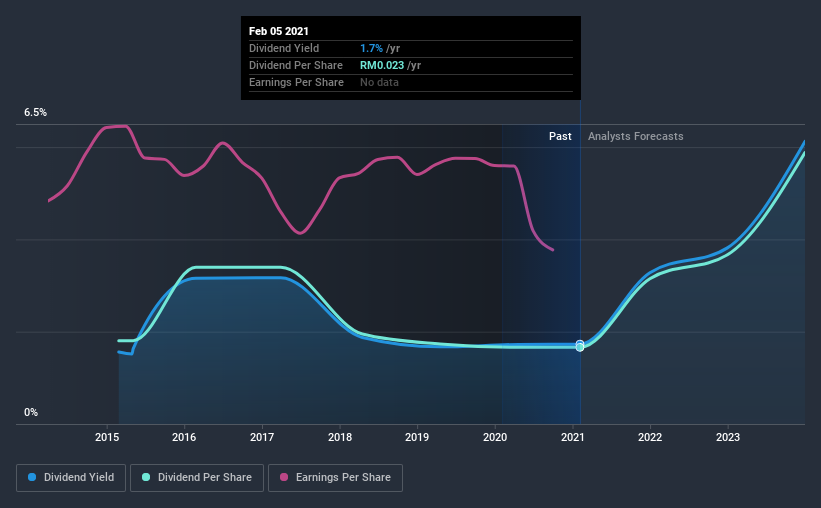Click the pink Earnings Per Share legend dot
The width and height of the screenshot is (821, 508).
[284, 477]
